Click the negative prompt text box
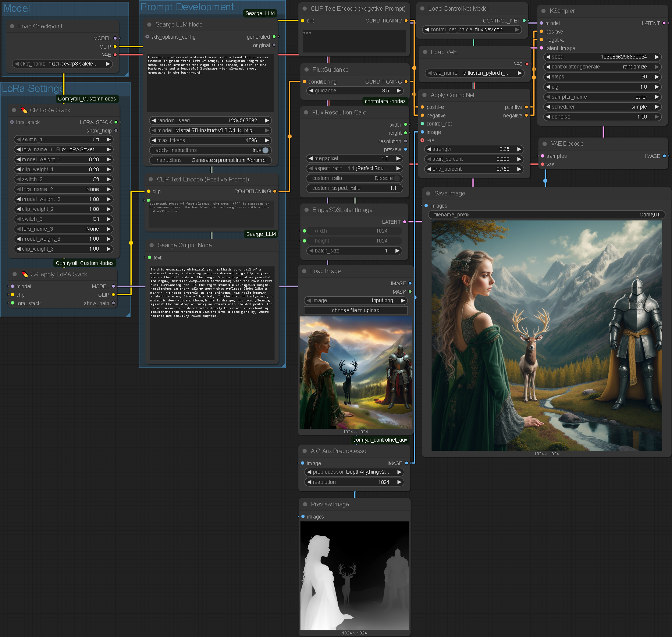The height and width of the screenshot is (637, 672). (354, 41)
